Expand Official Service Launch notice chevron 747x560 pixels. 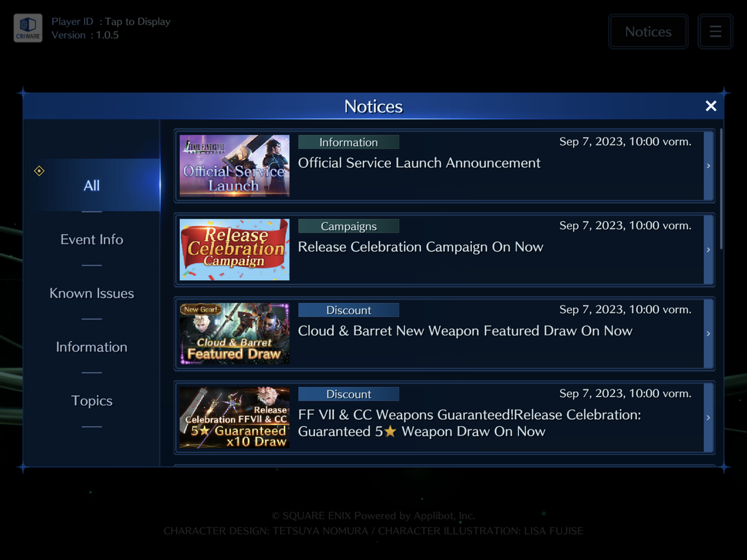coord(708,166)
